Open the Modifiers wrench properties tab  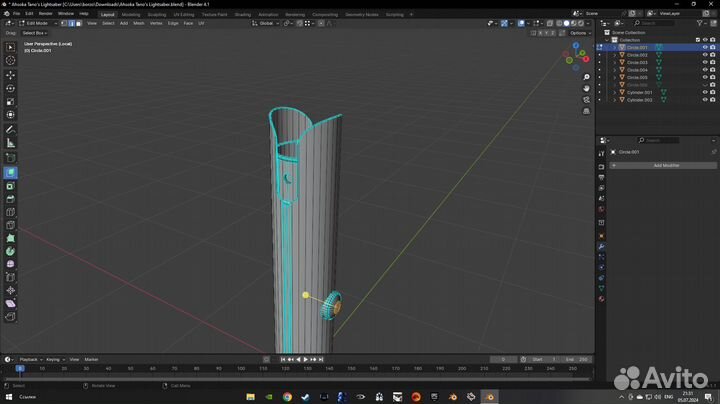(602, 247)
